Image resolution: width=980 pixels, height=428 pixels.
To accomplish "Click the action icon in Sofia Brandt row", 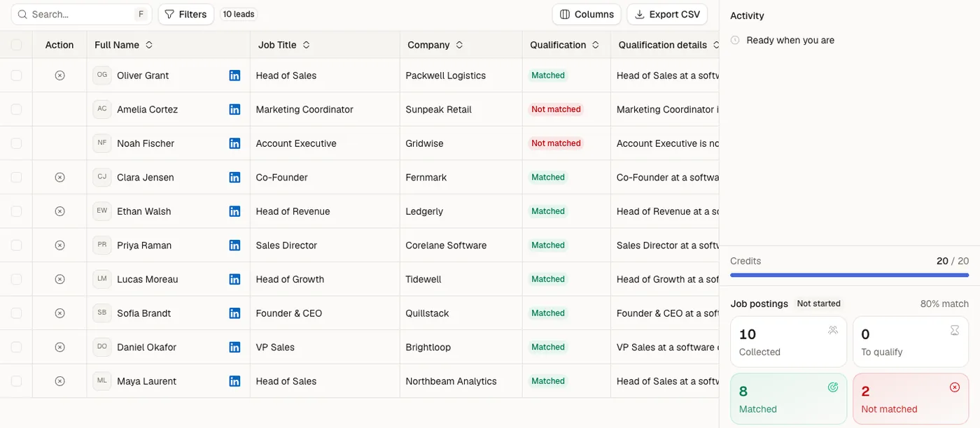I will tap(59, 313).
